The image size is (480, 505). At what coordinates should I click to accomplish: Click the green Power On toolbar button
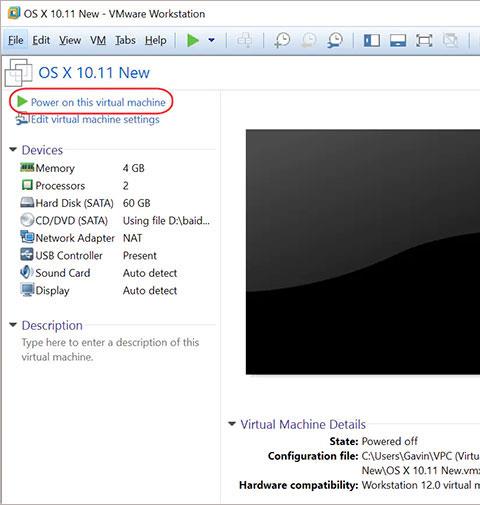coord(193,40)
